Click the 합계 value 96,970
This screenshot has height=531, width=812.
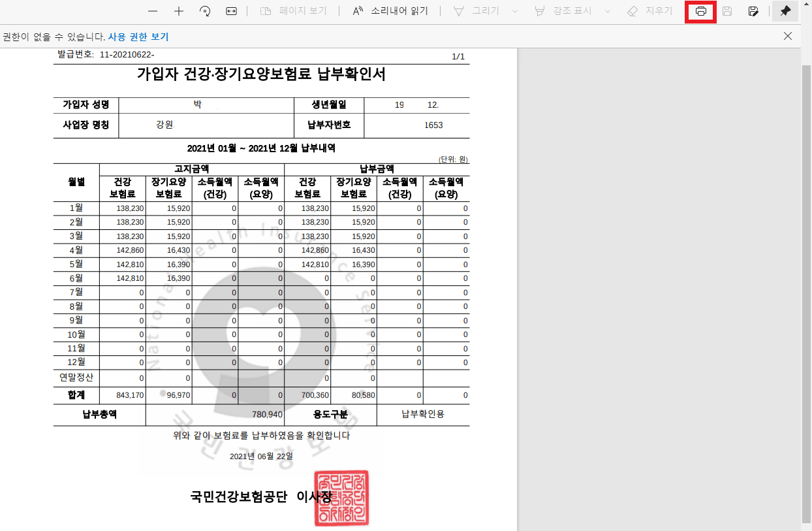[x=178, y=396]
